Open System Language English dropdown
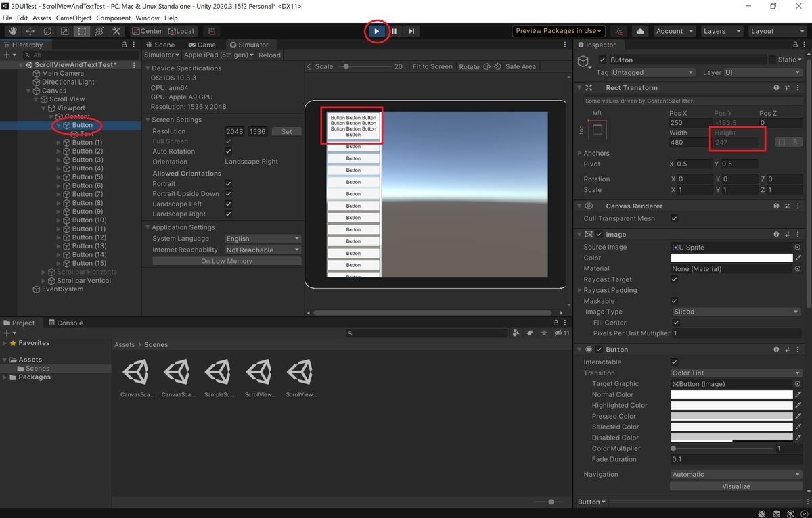Screen dimensions: 812x518 [263, 239]
